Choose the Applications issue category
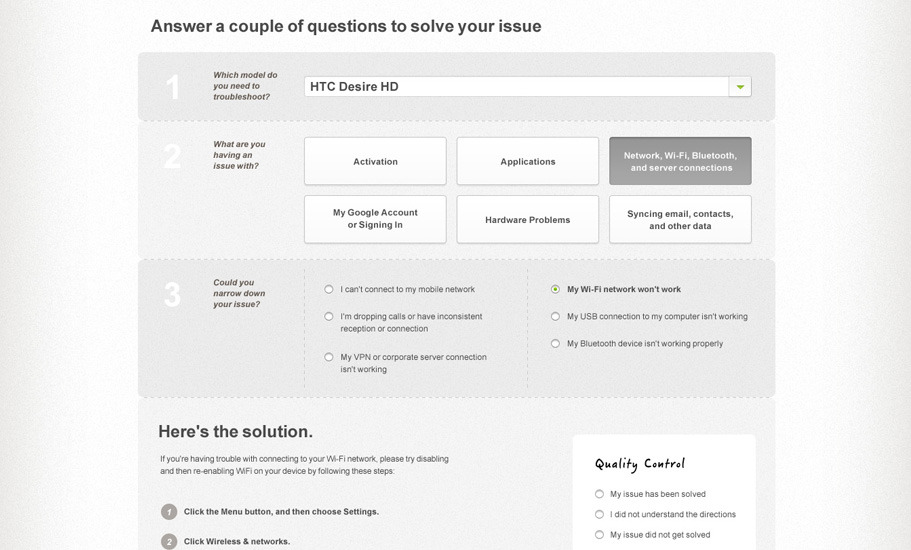Image resolution: width=911 pixels, height=550 pixels. pyautogui.click(x=528, y=161)
